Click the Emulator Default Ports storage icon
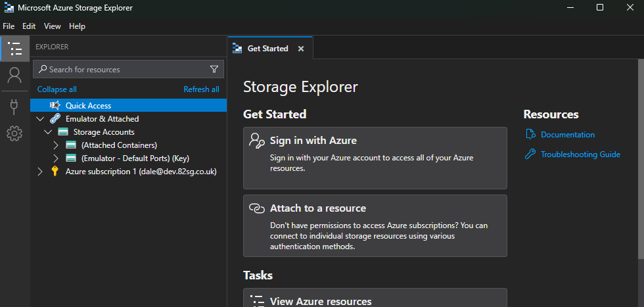The height and width of the screenshot is (307, 644). (x=71, y=158)
